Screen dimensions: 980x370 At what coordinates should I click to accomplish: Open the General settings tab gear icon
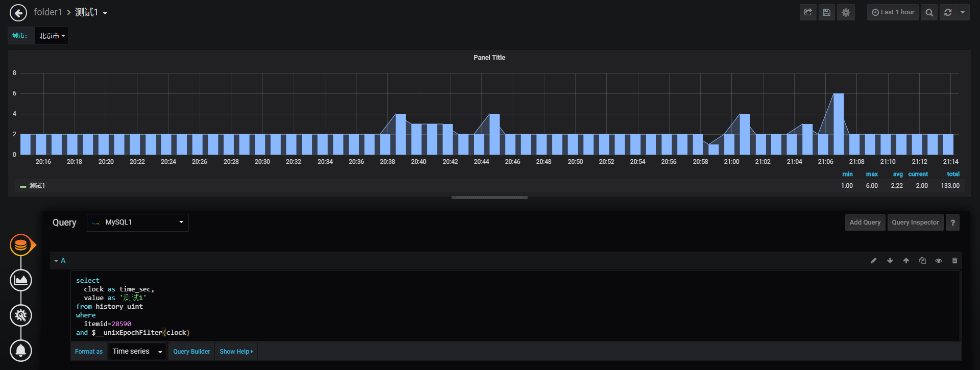point(21,315)
